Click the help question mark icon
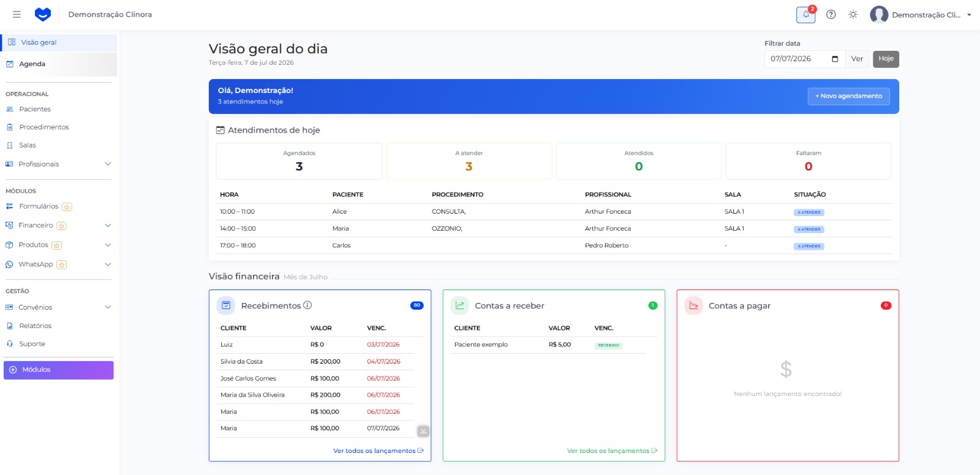Screen dimensions: 980x475 click(831, 15)
